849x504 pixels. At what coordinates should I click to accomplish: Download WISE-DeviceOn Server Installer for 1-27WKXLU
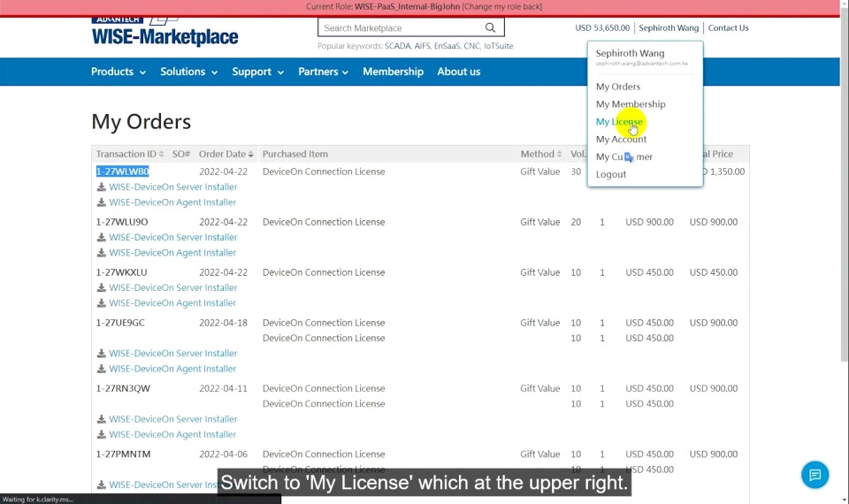pyautogui.click(x=172, y=287)
